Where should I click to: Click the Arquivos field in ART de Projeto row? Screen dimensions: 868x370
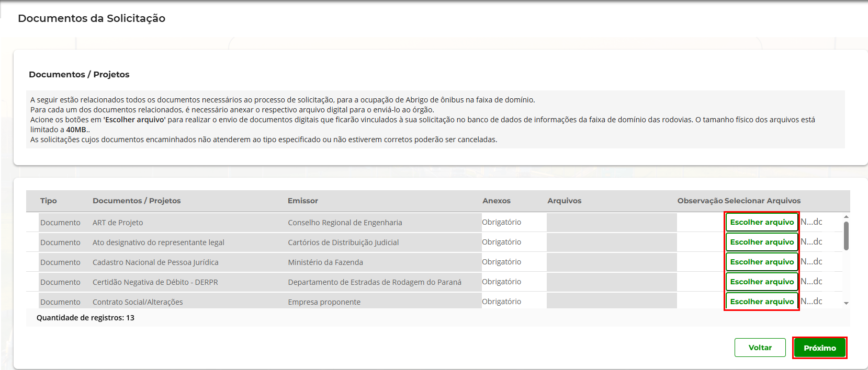pyautogui.click(x=611, y=222)
